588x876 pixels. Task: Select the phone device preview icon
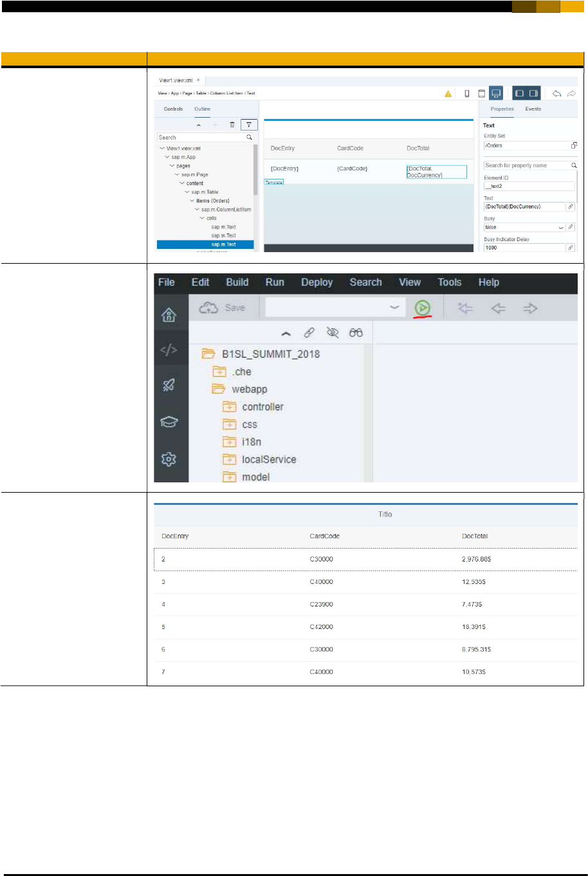click(x=467, y=94)
